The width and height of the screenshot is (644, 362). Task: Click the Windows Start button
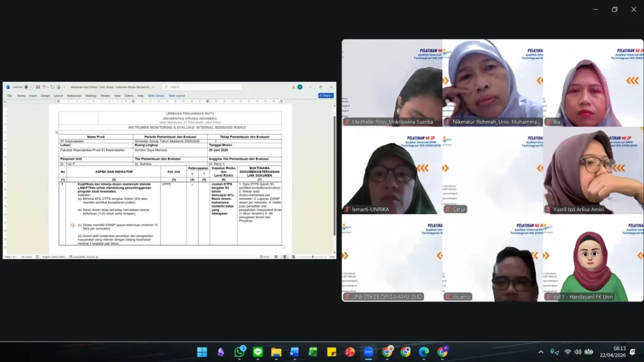point(203,352)
